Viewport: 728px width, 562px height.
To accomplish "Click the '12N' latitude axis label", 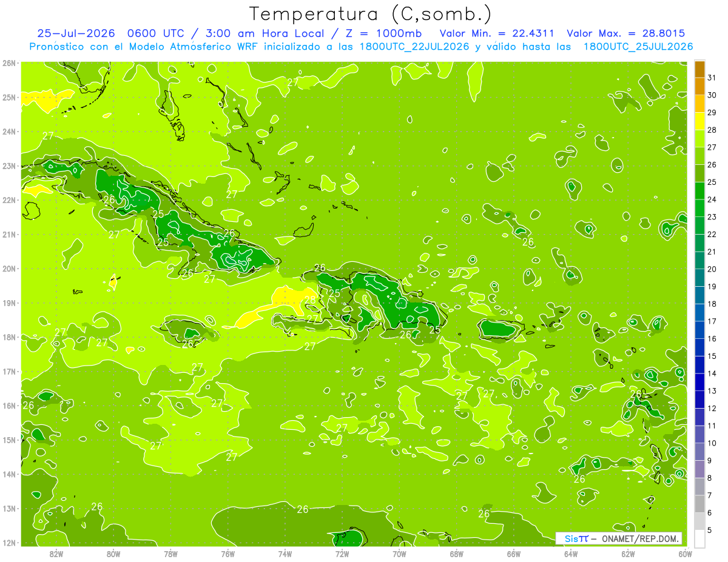I will (9, 543).
